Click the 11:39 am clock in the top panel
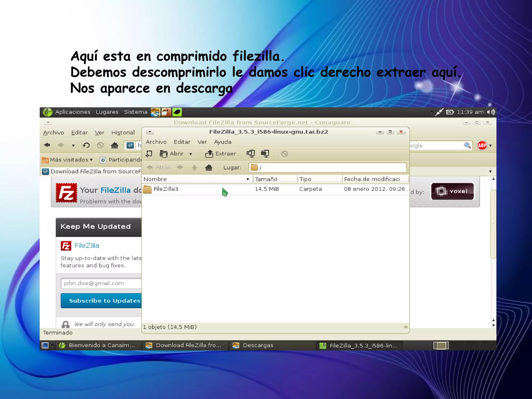Viewport: 532px width, 399px height. [x=470, y=112]
